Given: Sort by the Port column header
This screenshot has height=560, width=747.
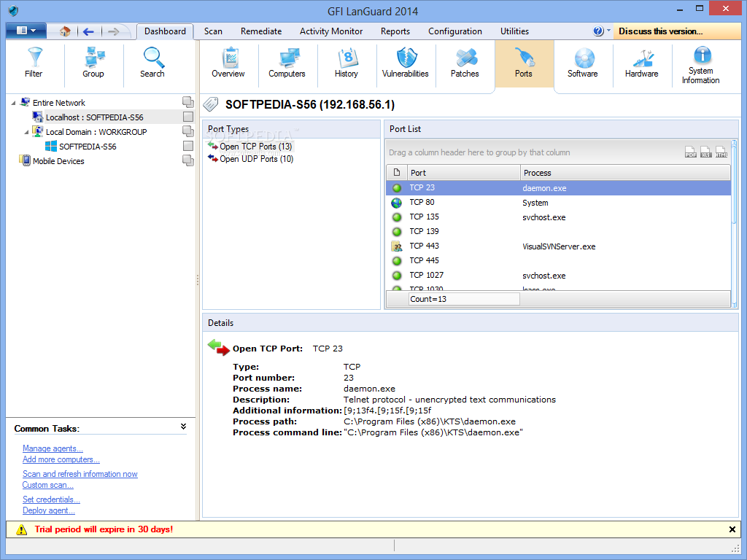Looking at the screenshot, I should tap(463, 172).
